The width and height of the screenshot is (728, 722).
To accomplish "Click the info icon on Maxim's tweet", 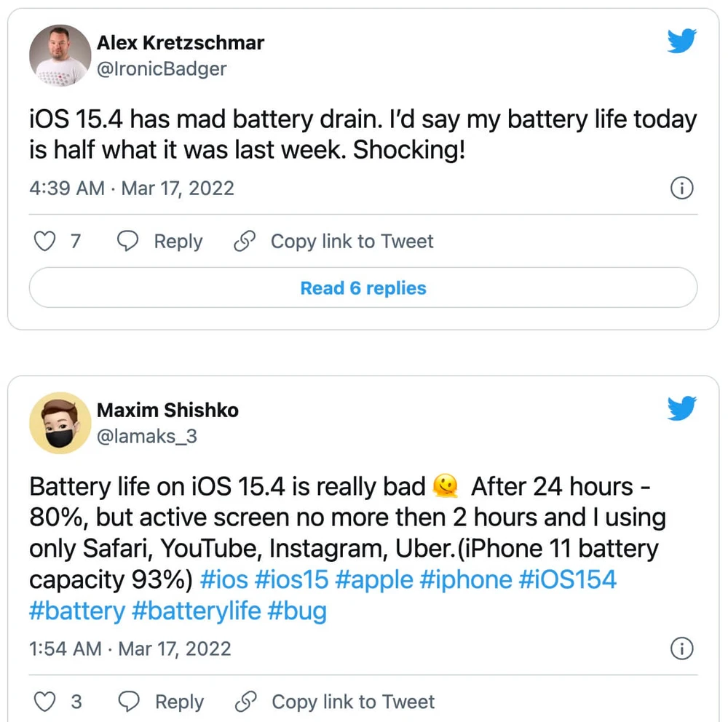I will pos(681,648).
